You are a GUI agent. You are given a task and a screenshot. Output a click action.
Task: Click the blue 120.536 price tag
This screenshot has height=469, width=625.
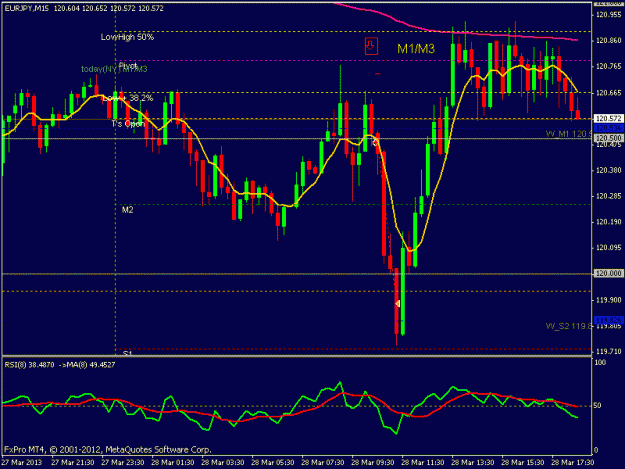tap(609, 128)
